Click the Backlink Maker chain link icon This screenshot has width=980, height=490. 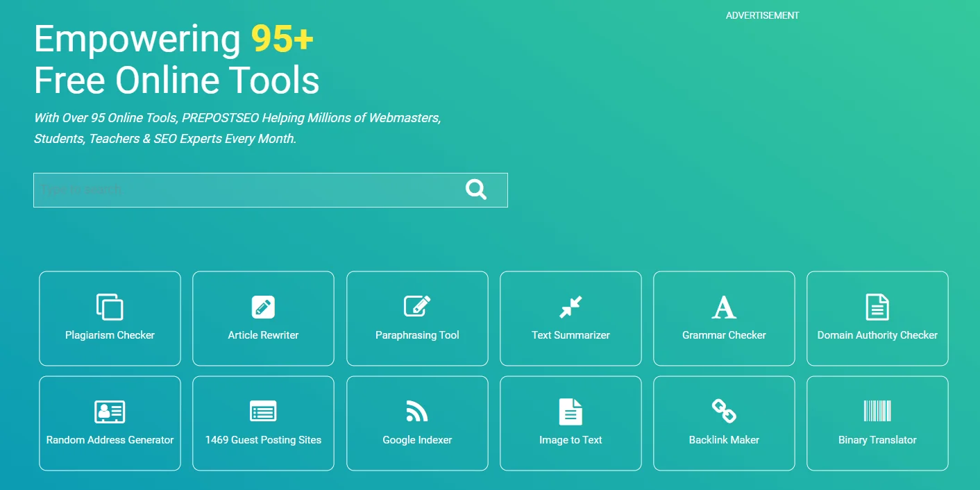[724, 412]
